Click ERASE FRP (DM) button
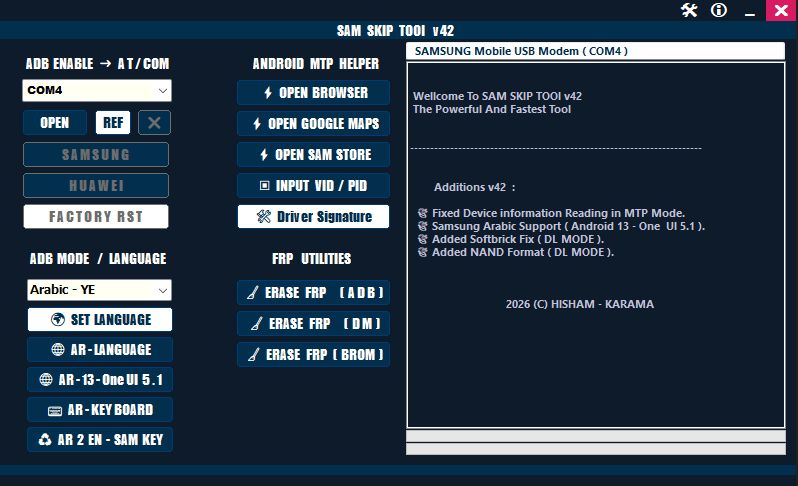 point(314,324)
